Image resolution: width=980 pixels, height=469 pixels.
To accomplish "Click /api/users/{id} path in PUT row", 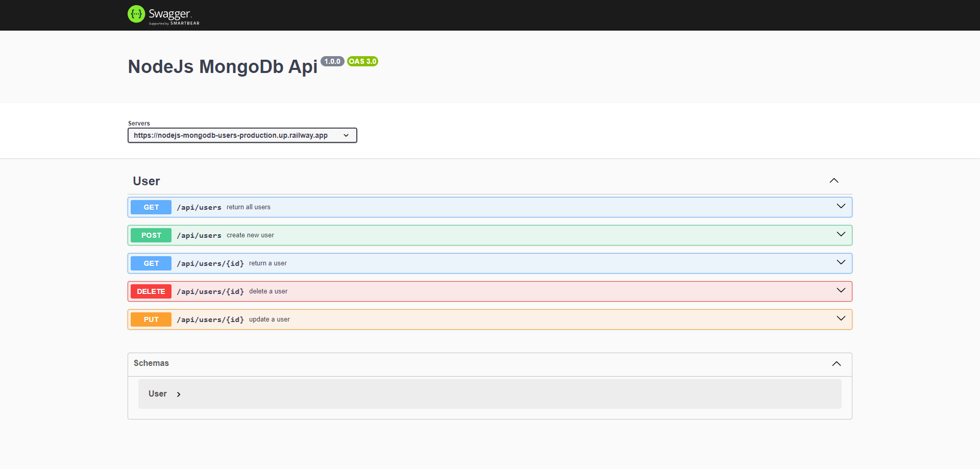I will 210,319.
